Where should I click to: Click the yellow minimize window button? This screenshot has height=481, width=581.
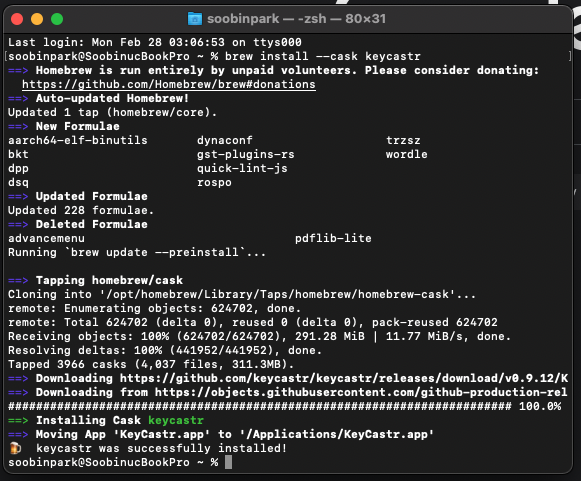click(37, 19)
